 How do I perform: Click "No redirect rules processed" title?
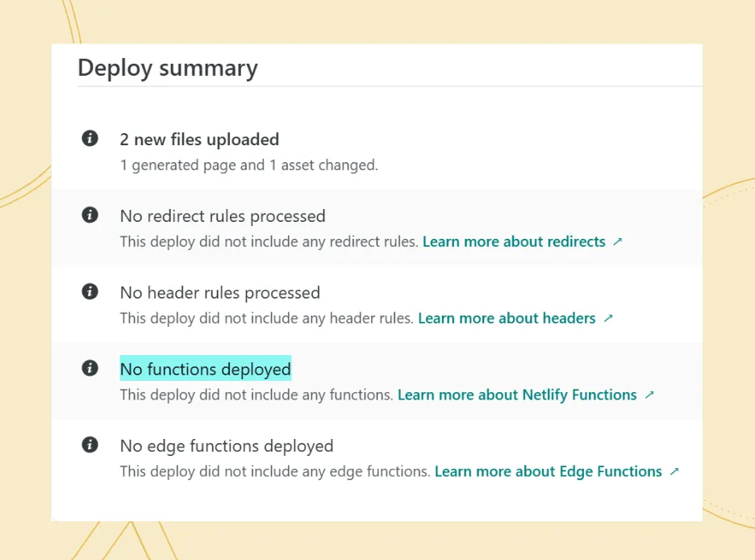pos(223,216)
